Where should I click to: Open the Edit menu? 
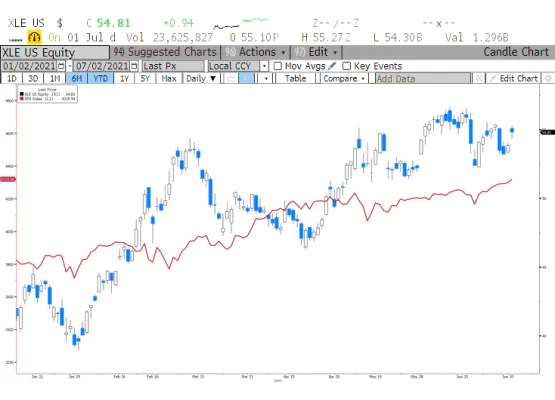pyautogui.click(x=316, y=52)
